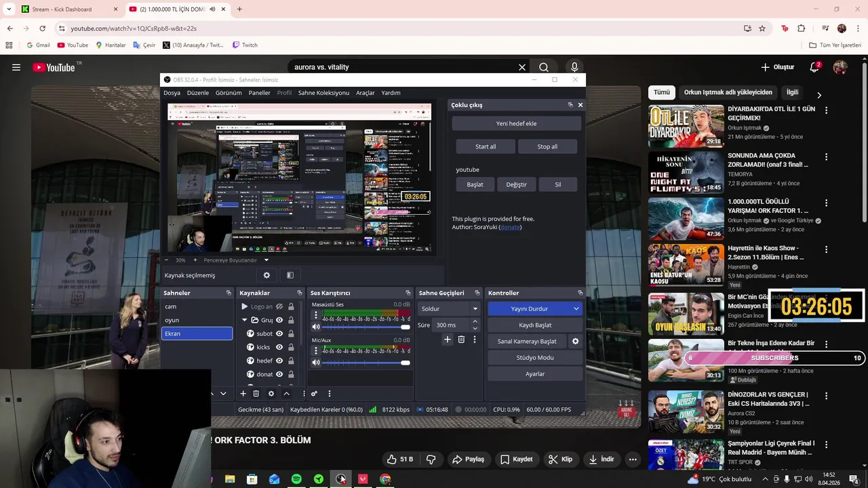Toggle visibility of Grup folder source

(x=279, y=320)
